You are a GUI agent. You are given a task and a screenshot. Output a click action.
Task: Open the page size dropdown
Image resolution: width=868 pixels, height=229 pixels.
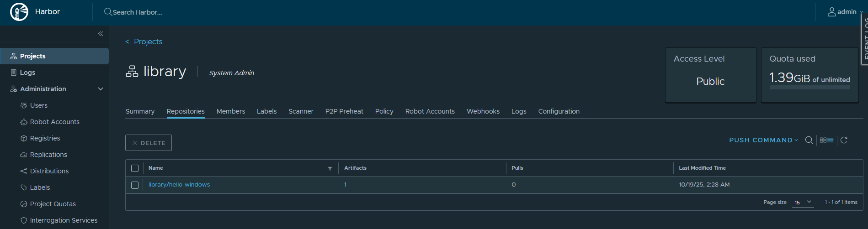(803, 202)
